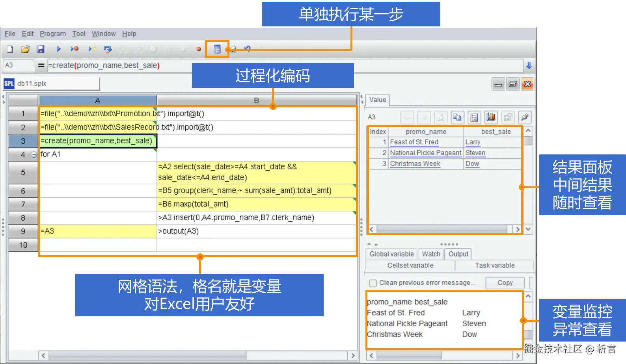
Task: Click Value table vertical scrollbar down arrow
Action: click(528, 229)
